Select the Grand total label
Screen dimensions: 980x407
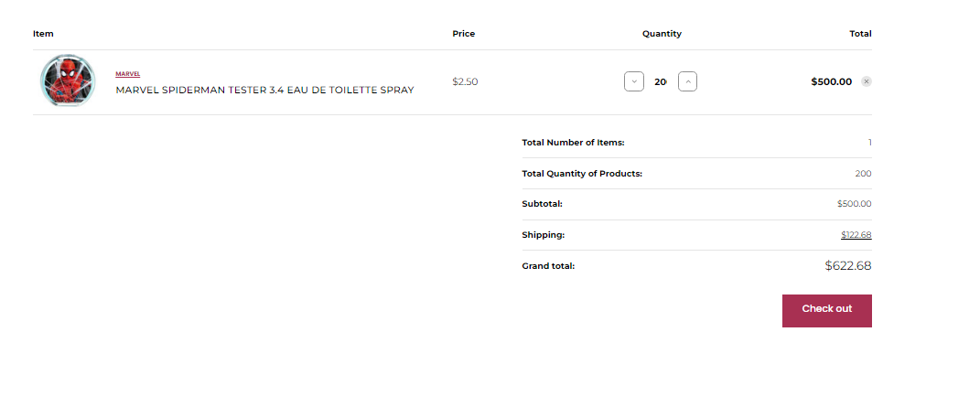[548, 266]
